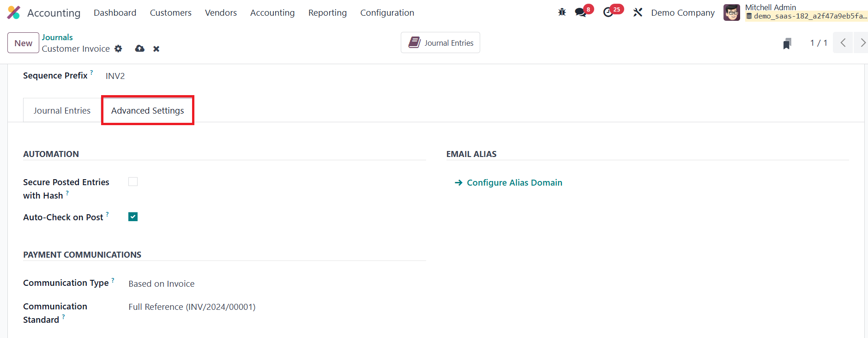Discard changes with the X icon
The width and height of the screenshot is (868, 338).
[157, 49]
